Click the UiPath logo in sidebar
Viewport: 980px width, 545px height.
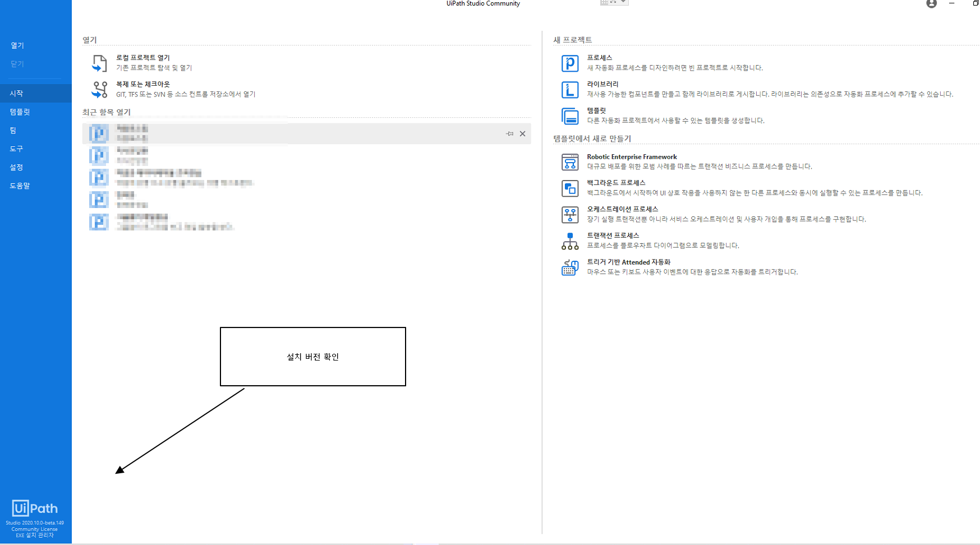point(35,508)
